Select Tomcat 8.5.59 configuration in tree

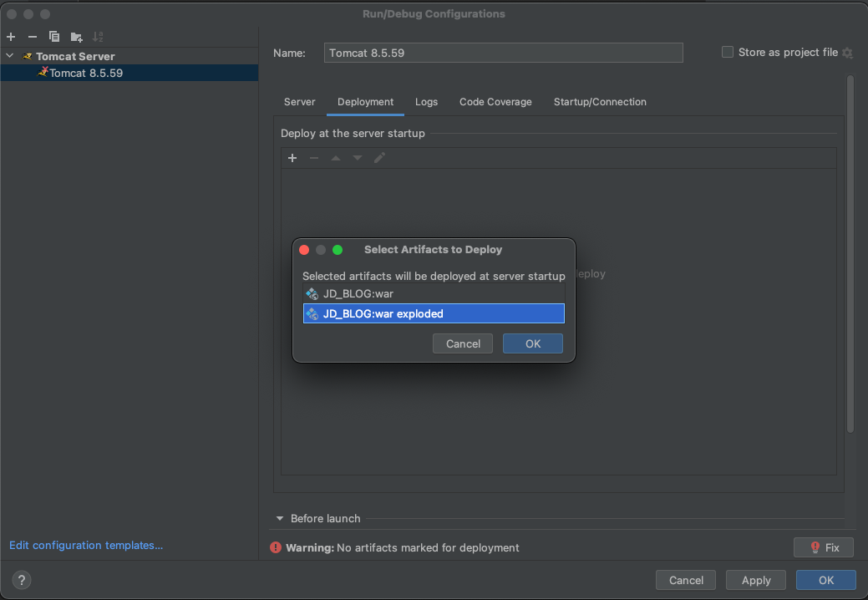tap(129, 73)
